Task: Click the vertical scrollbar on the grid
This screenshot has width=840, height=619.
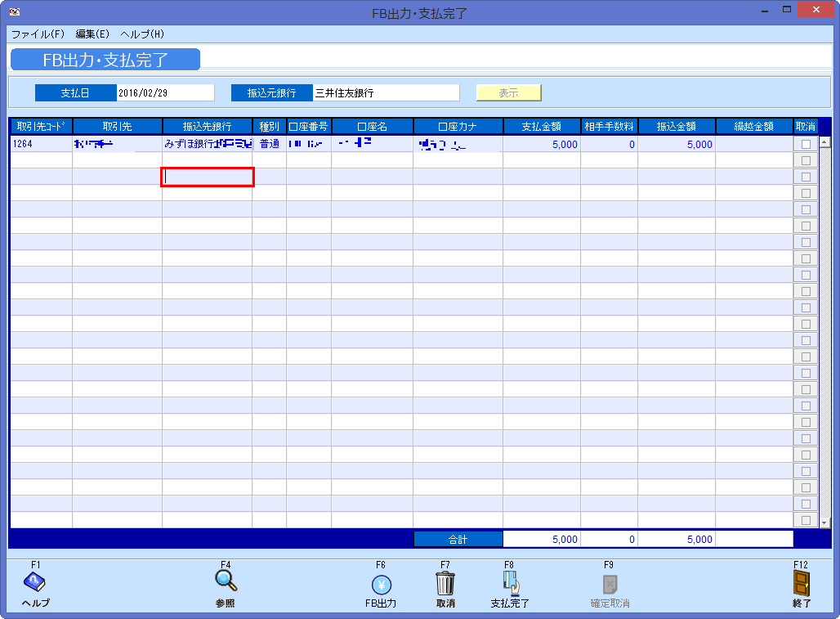Action: [x=824, y=327]
